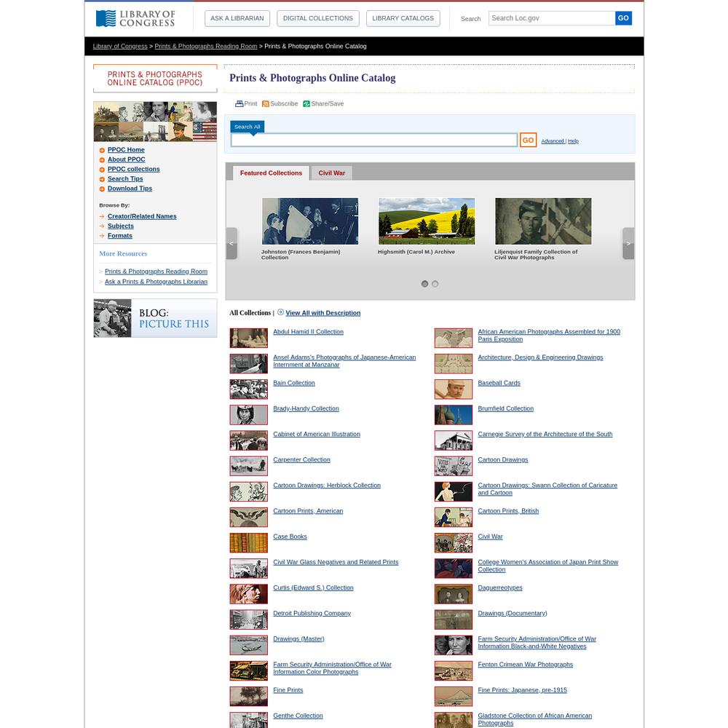Click PPOC collage banner image in sidebar

point(155,121)
